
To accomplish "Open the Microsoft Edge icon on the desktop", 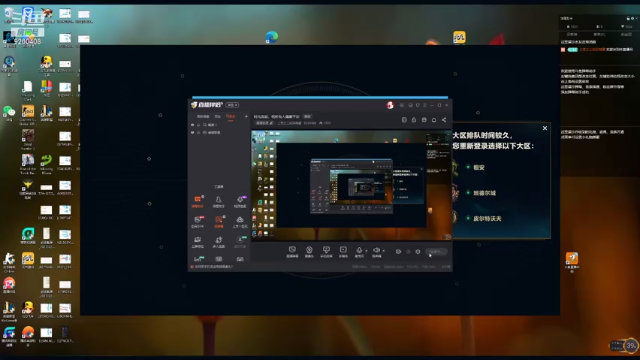I will pyautogui.click(x=271, y=37).
